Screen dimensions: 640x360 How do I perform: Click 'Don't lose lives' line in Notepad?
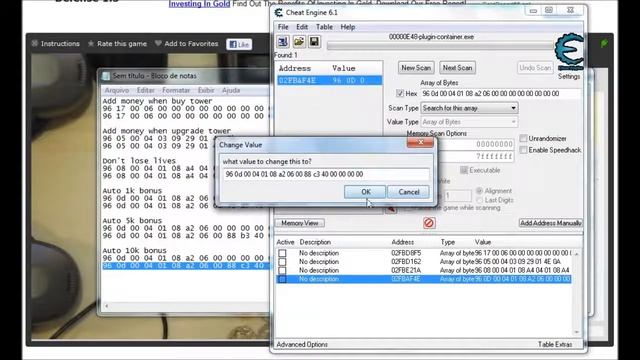click(x=139, y=160)
